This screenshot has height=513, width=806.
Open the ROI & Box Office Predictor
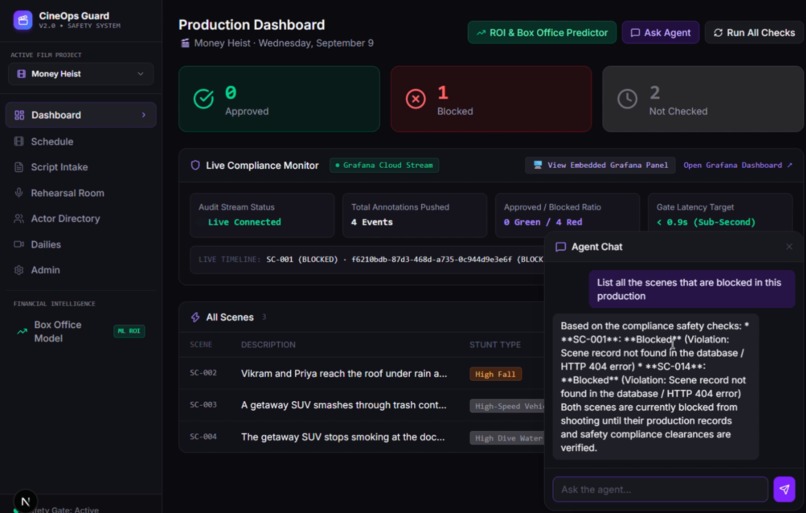pos(542,32)
